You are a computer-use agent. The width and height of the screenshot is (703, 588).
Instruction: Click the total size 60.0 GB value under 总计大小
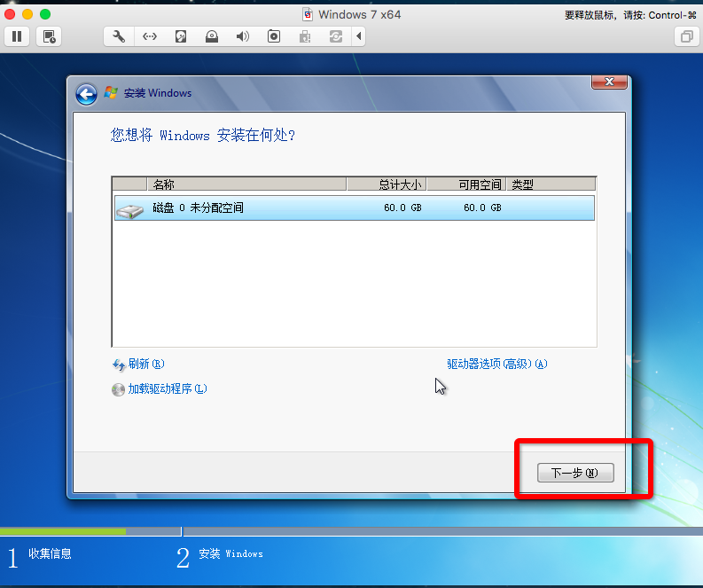pyautogui.click(x=402, y=208)
